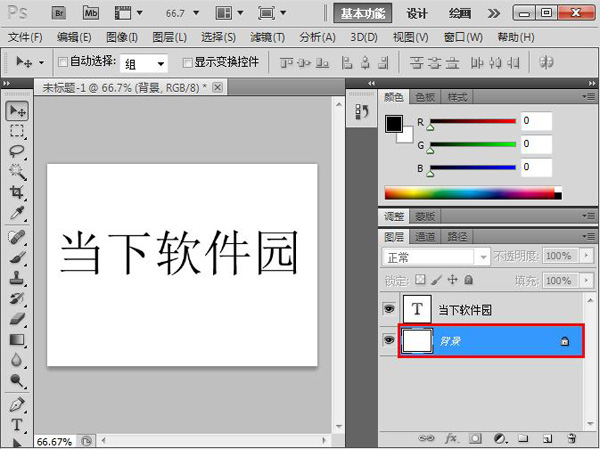Select the 设计 workspace
This screenshot has width=600, height=449.
417,14
